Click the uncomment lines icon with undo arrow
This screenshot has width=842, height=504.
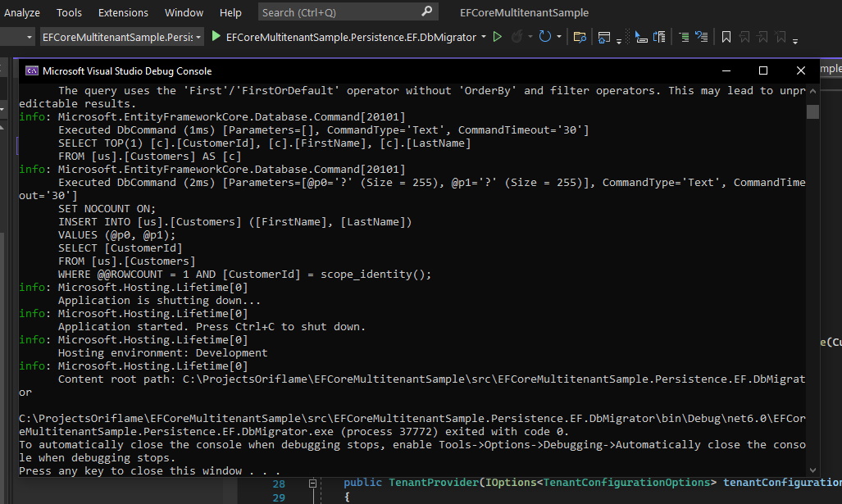click(701, 37)
